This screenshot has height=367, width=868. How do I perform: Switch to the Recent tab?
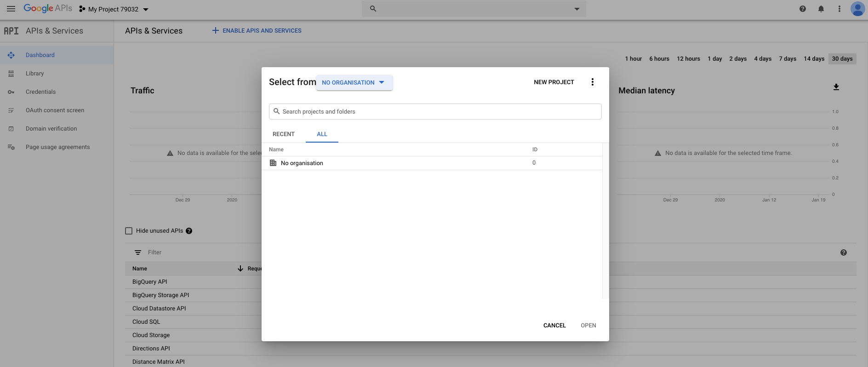(283, 134)
